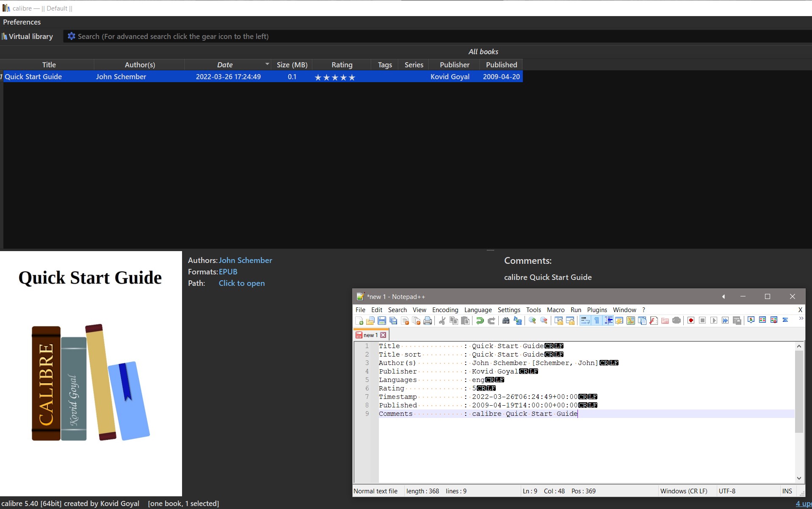Click the Notepad++ vertical scrollbar thumb
Screen dimensions: 812x509
(x=799, y=391)
